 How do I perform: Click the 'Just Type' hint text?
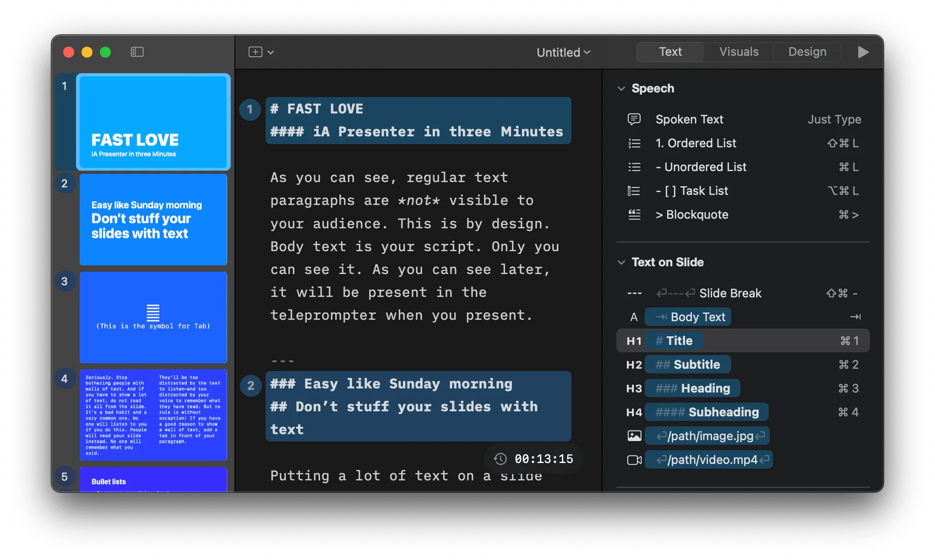click(834, 119)
